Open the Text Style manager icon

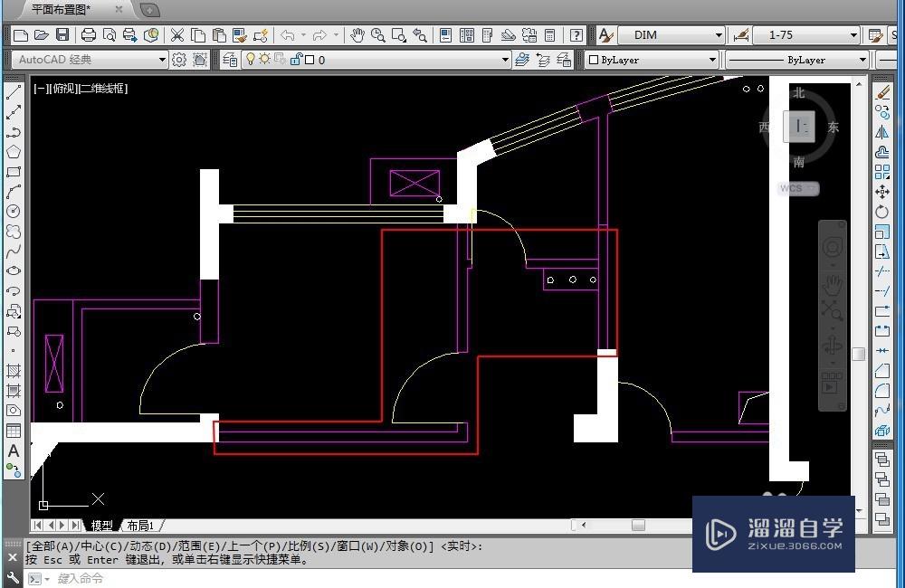[x=605, y=36]
